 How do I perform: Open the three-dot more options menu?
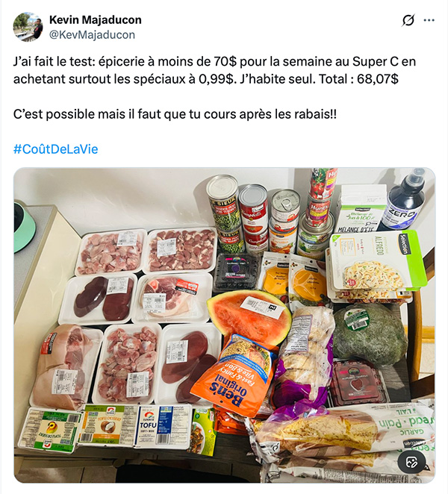click(429, 20)
